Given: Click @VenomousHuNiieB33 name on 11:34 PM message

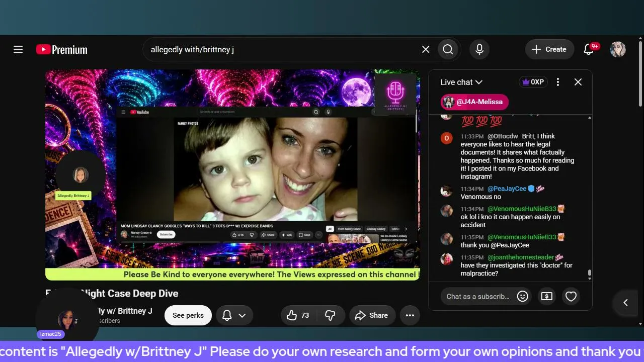Looking at the screenshot, I should pyautogui.click(x=522, y=209).
